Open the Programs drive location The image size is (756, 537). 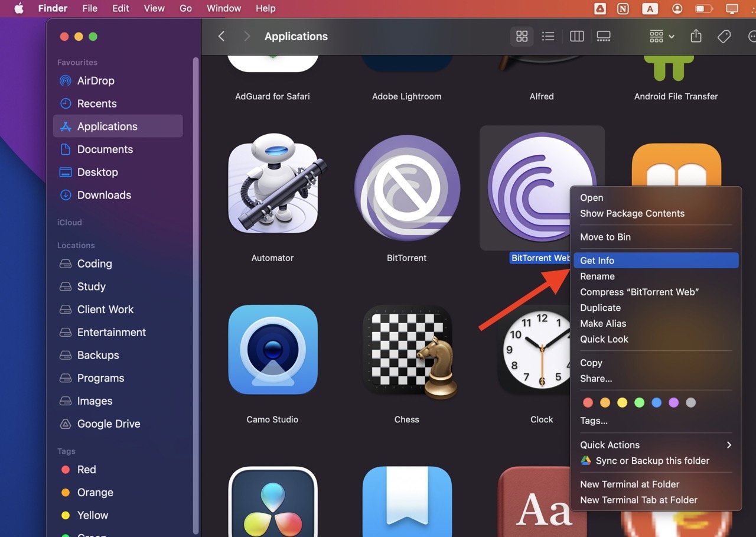118,378
